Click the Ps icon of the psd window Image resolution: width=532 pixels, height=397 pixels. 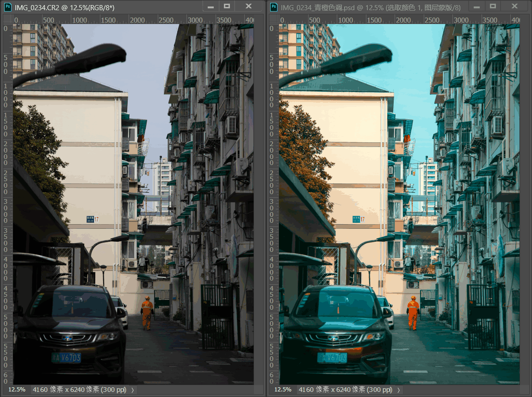274,6
